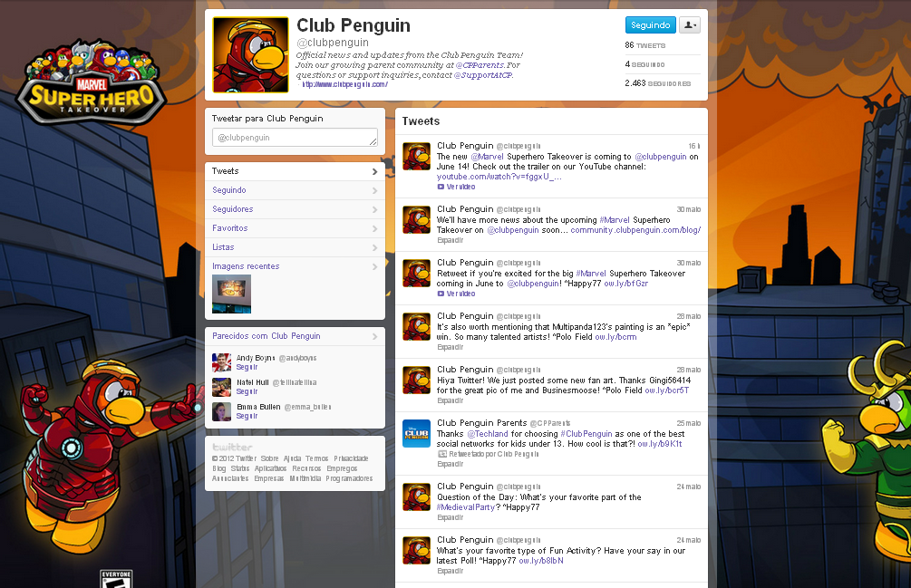Viewport: 911px width, 588px height.
Task: Open the Termos footer link
Action: point(317,458)
